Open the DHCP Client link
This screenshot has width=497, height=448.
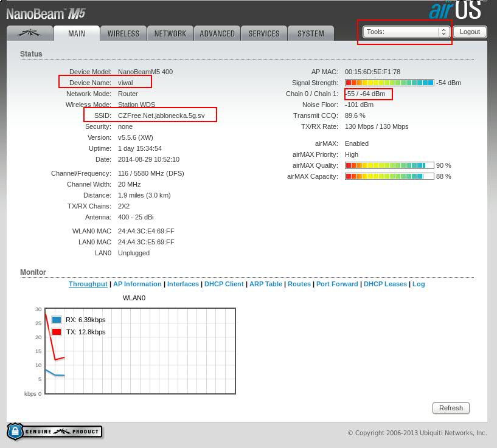tap(224, 284)
